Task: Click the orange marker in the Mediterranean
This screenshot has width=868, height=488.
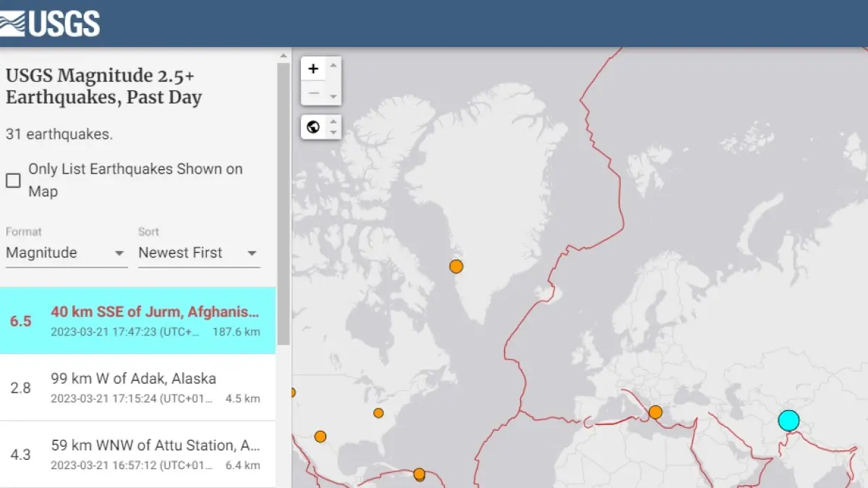Action: (655, 412)
